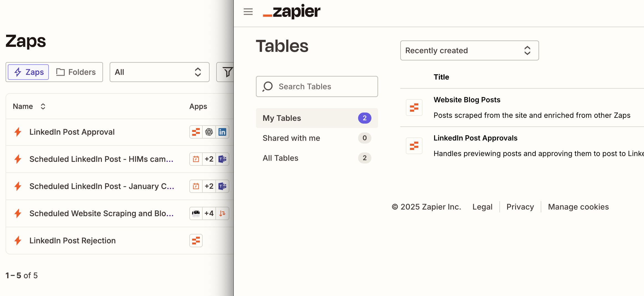
Task: Select the Microsoft Teams icon on HIMs campaign Zap
Action: click(222, 159)
